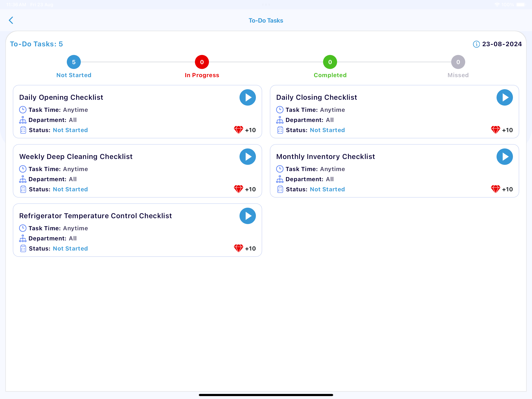Screen dimensions: 532x399
Task: Select the Completed status circle
Action: coord(330,62)
